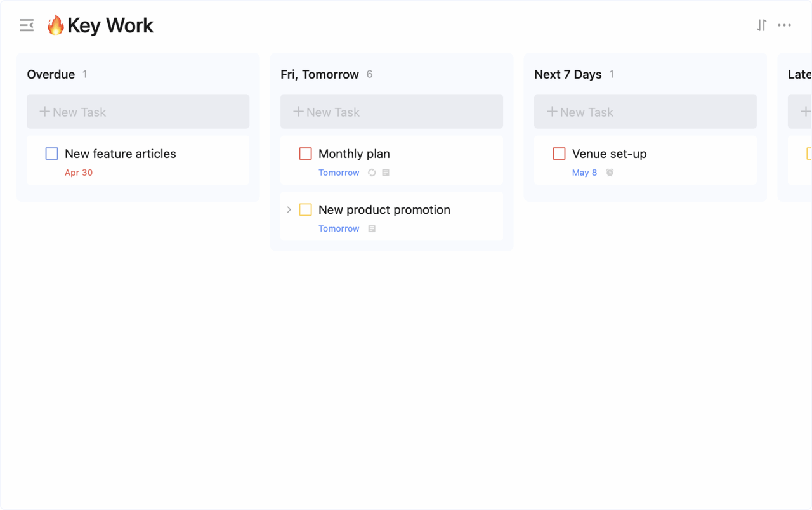Click the fire emoji beside Key Work
The width and height of the screenshot is (812, 510).
pyautogui.click(x=56, y=25)
